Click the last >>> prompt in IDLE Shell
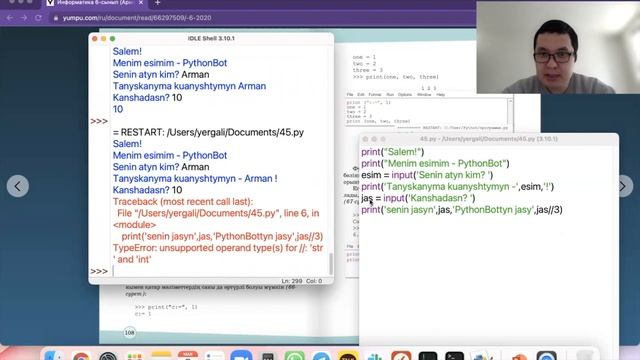 tap(99, 271)
